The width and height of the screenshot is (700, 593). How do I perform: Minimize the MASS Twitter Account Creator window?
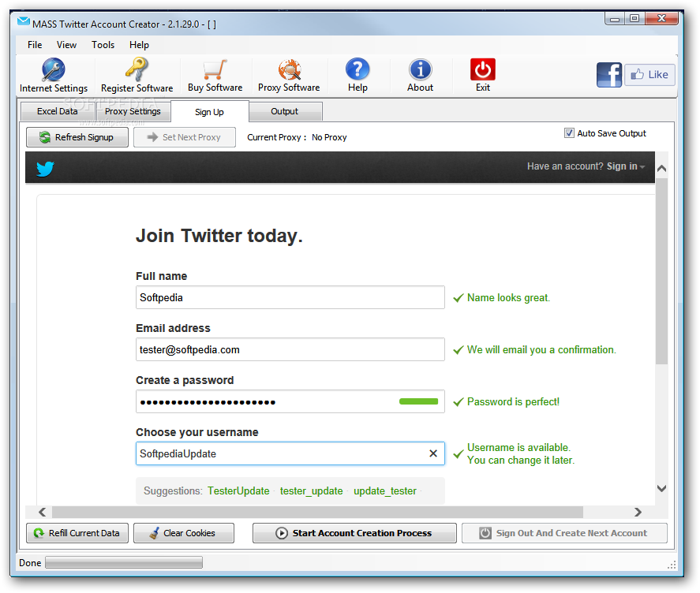tap(615, 19)
